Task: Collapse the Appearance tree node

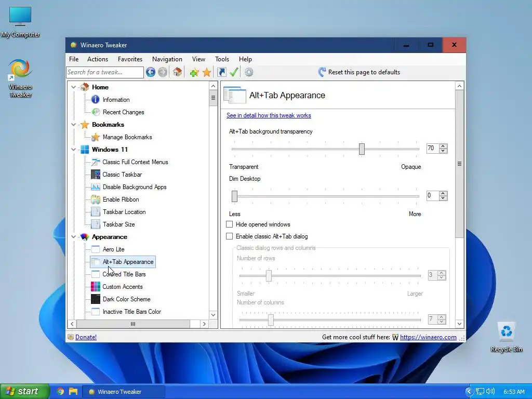Action: [74, 236]
